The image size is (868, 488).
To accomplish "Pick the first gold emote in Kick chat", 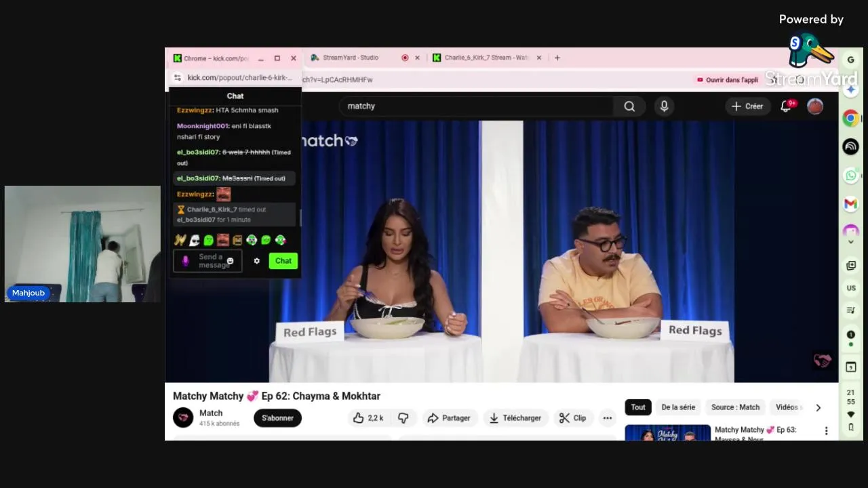I will 180,240.
